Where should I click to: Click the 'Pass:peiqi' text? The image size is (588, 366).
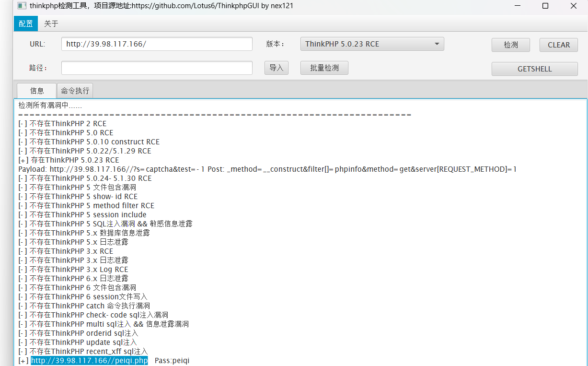click(172, 361)
